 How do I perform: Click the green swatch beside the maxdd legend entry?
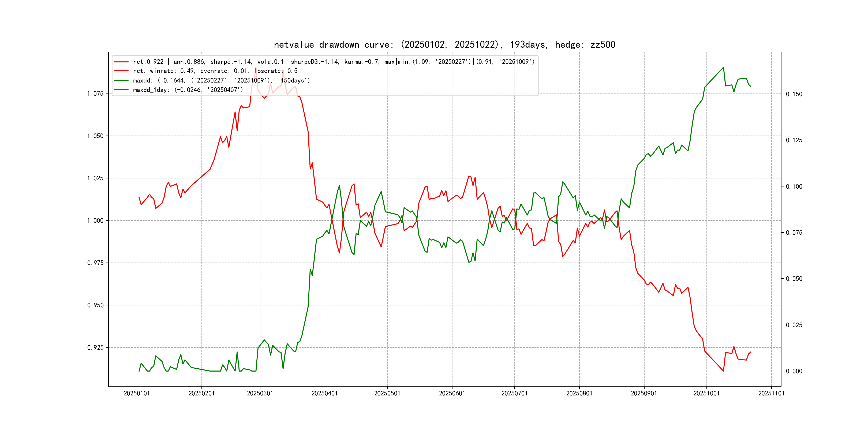(121, 81)
